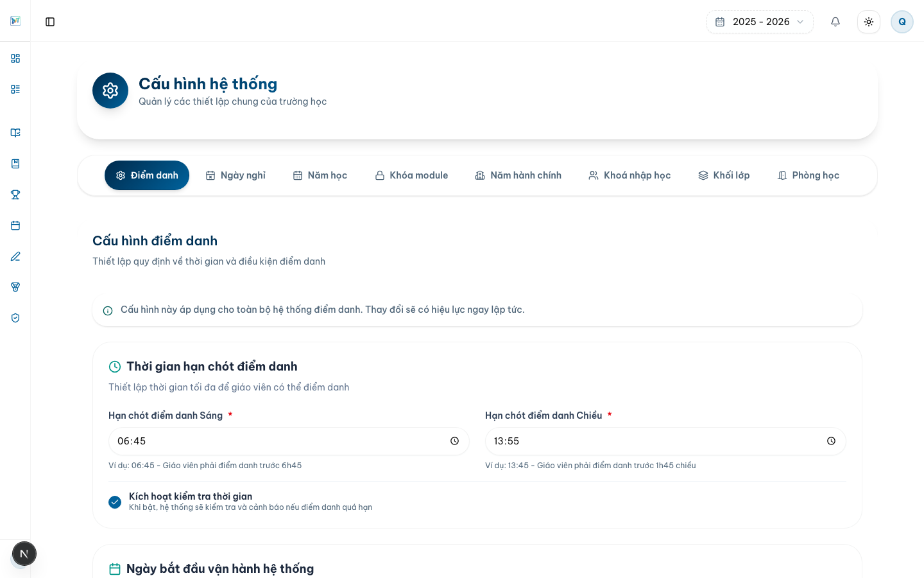Open the dashboard grid icon in sidebar
This screenshot has width=924, height=578.
click(15, 58)
